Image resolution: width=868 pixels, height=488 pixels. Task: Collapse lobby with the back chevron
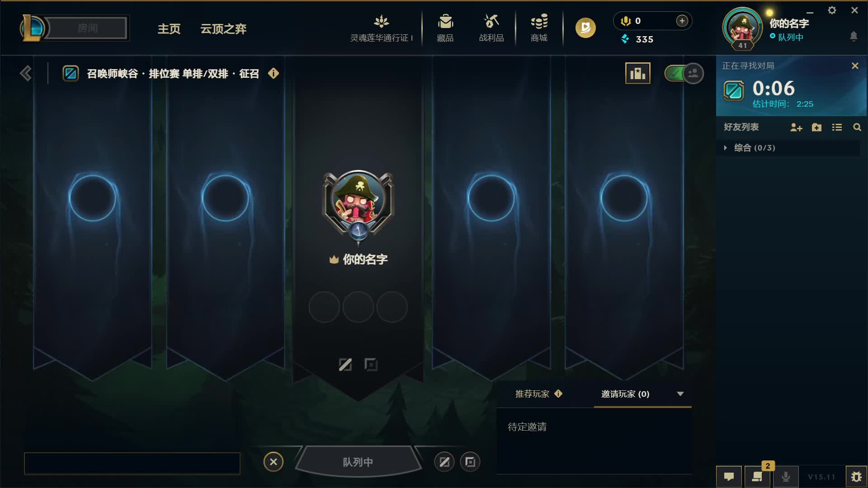click(x=26, y=73)
